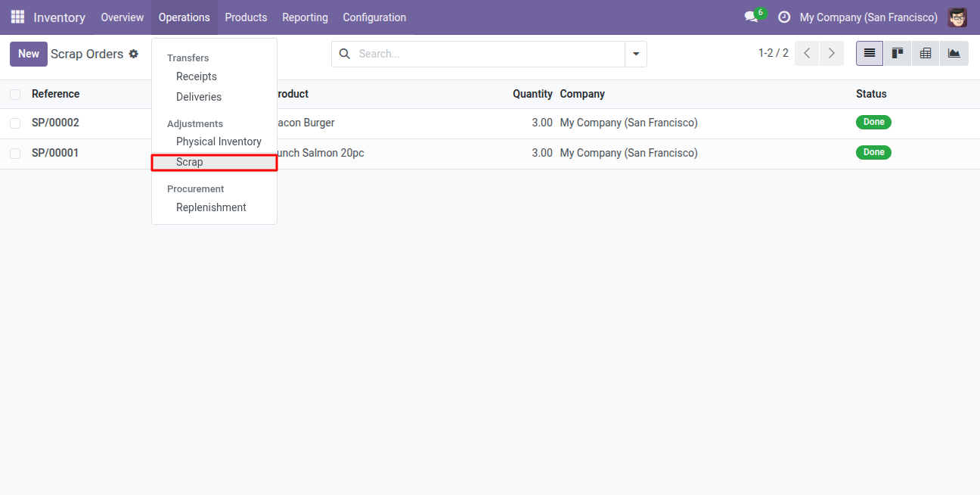Click the New button
Image resolution: width=980 pixels, height=495 pixels.
(29, 54)
